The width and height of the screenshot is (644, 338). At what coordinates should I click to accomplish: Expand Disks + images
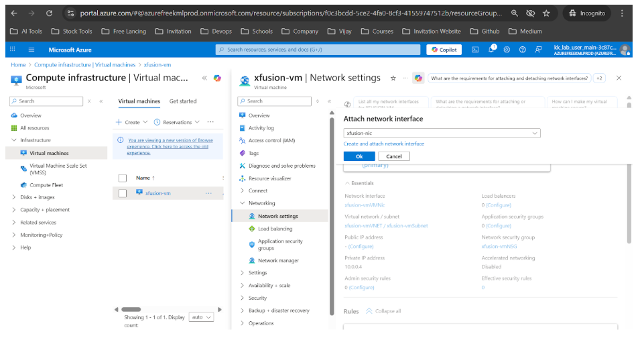14,197
